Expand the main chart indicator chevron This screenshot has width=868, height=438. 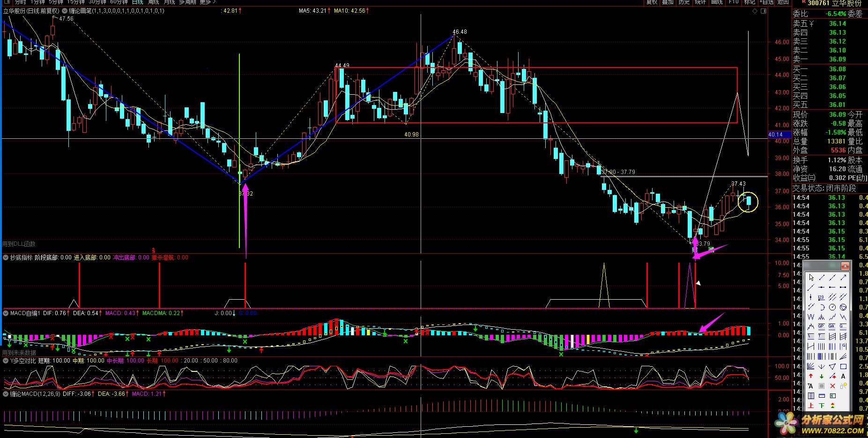click(x=65, y=11)
